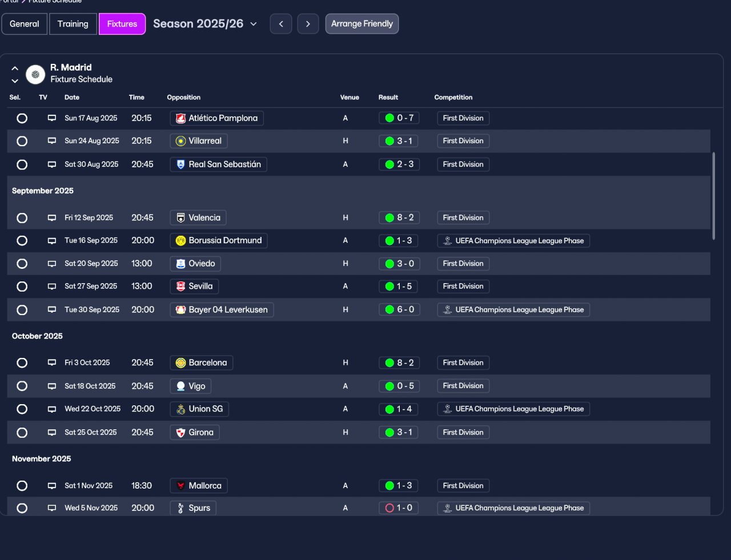Open the R. Madrid club badge
Image resolution: width=731 pixels, height=560 pixels.
(x=35, y=74)
